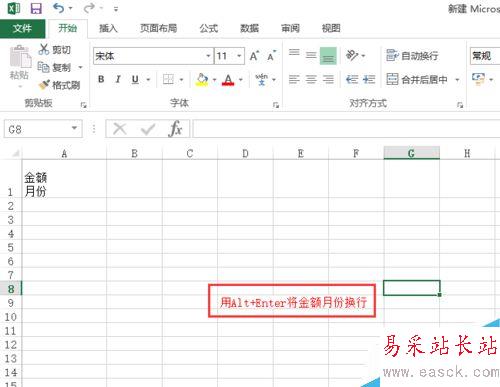Apply yellow fill color bucket
The width and height of the screenshot is (500, 387).
click(x=202, y=79)
